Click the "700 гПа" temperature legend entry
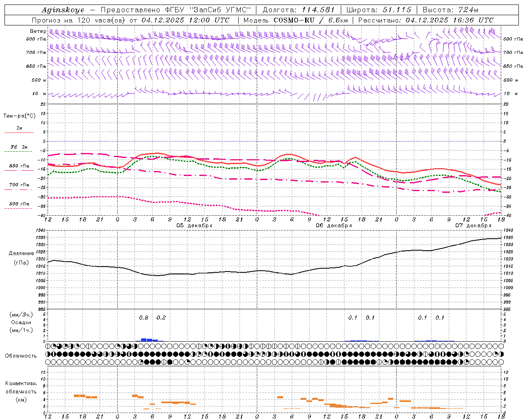 point(19,185)
